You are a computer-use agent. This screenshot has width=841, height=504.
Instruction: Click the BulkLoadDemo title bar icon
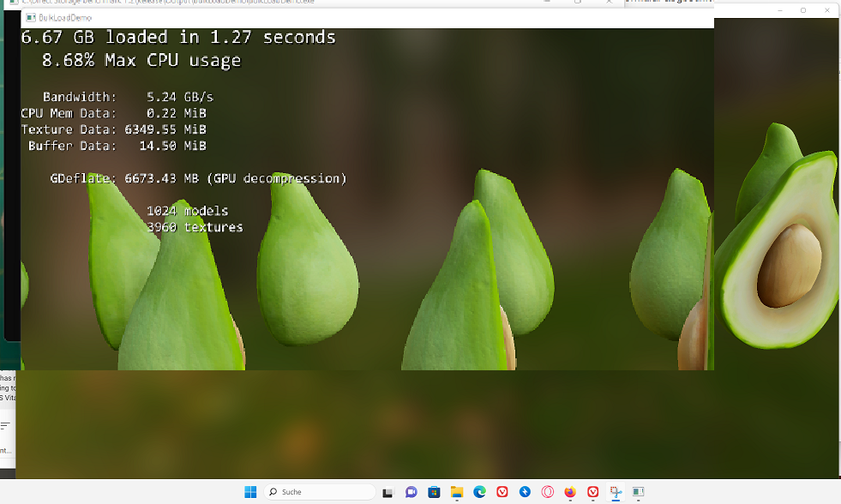[x=31, y=18]
